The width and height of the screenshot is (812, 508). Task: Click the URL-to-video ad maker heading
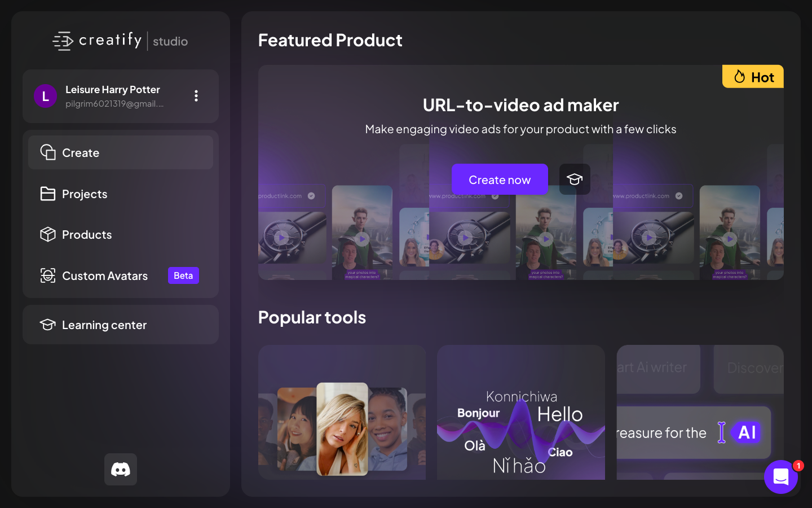(521, 105)
